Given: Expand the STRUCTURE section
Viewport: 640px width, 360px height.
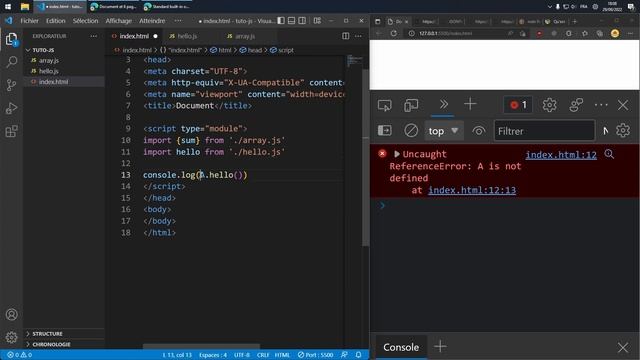Looking at the screenshot, I should (x=47, y=333).
